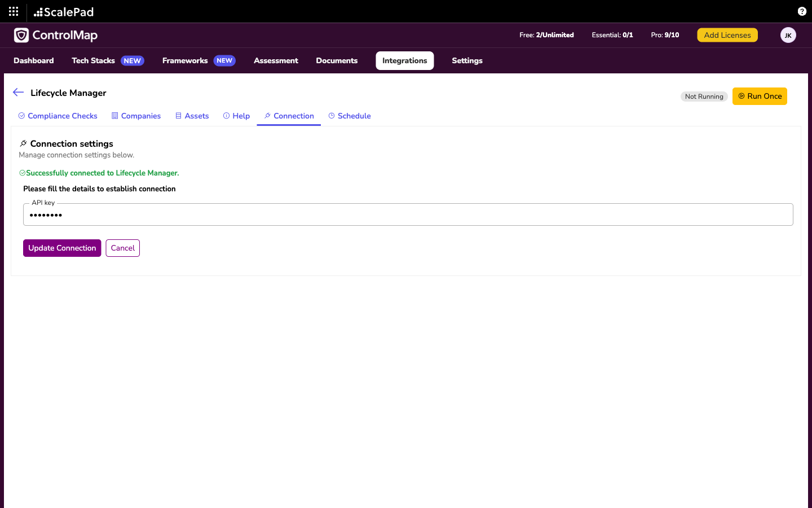
Task: Click the 'Essential: 0/1' license count
Action: (612, 35)
